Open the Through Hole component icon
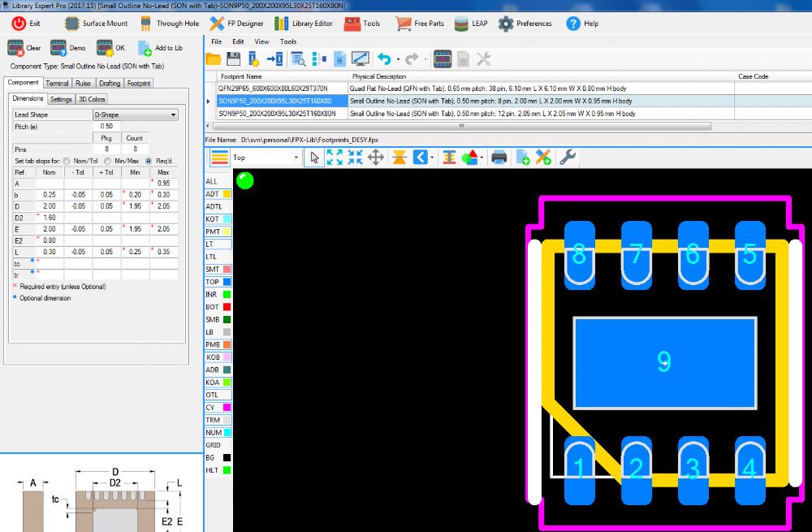This screenshot has height=532, width=812. click(146, 24)
